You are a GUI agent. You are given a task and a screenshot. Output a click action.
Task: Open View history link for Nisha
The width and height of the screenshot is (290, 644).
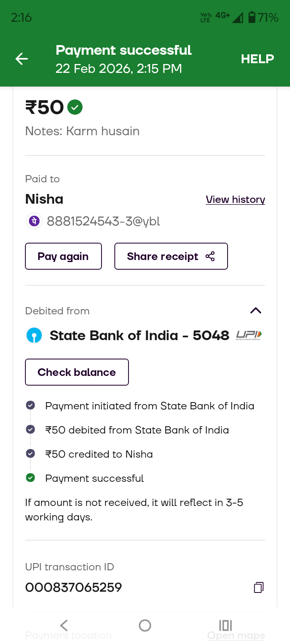coord(235,200)
